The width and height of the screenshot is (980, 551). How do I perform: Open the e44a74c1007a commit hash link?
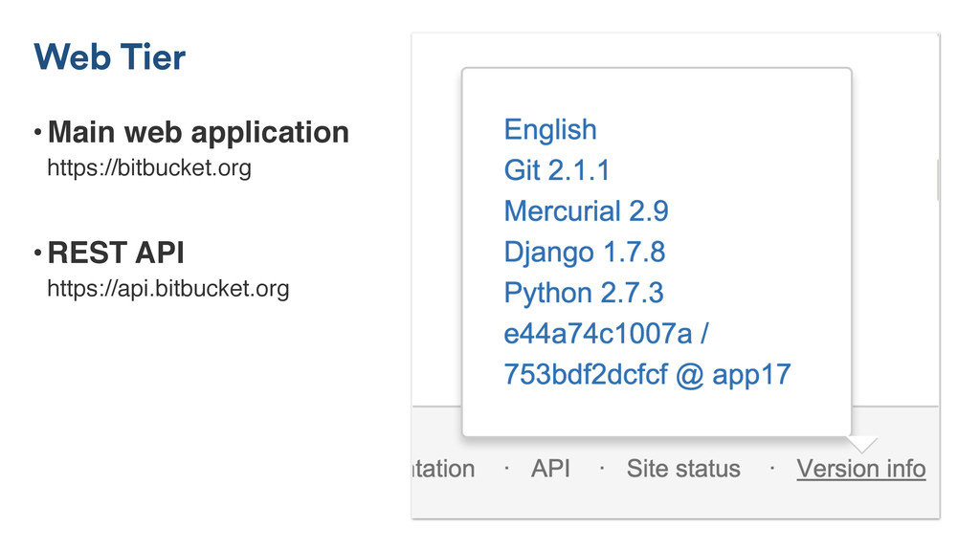pos(607,334)
